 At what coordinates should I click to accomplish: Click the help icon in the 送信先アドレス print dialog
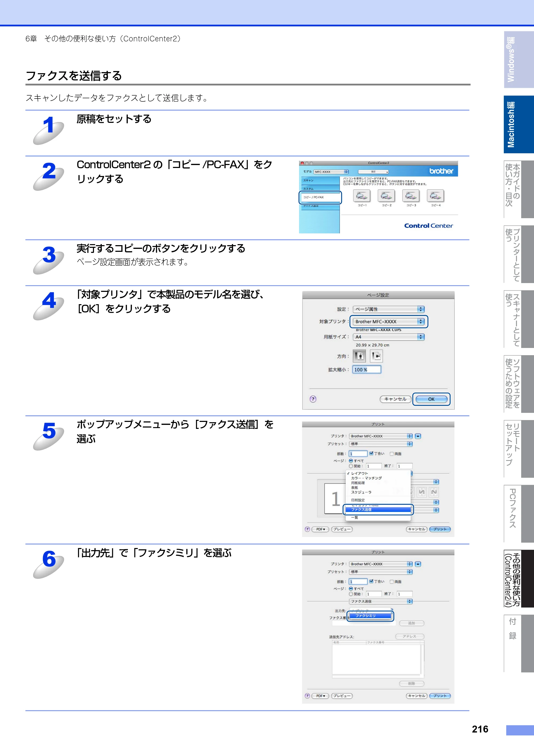pyautogui.click(x=307, y=696)
